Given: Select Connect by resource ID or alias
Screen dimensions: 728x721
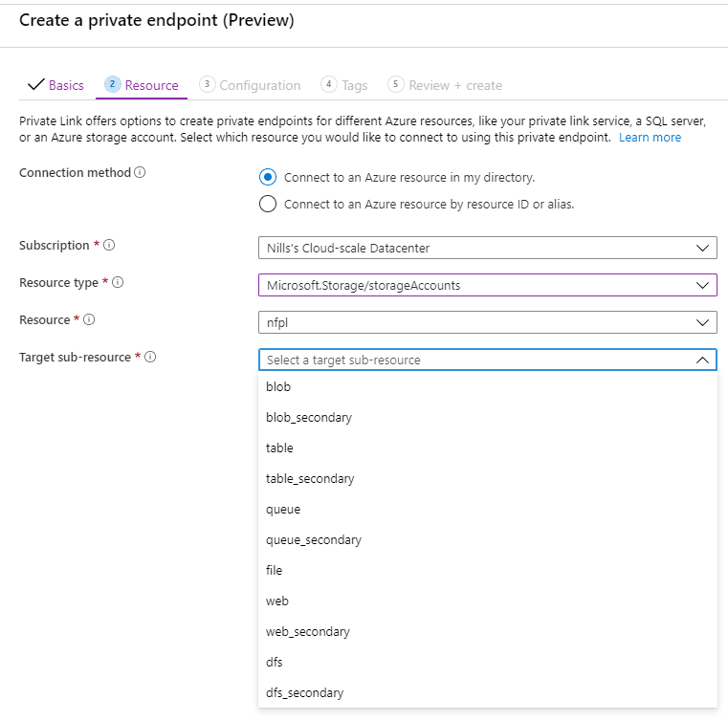Looking at the screenshot, I should pos(268,204).
